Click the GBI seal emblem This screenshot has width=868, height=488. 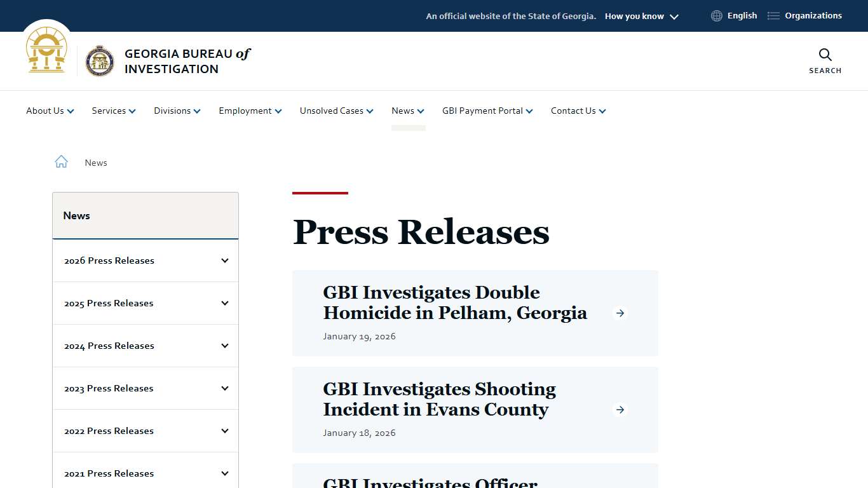100,61
